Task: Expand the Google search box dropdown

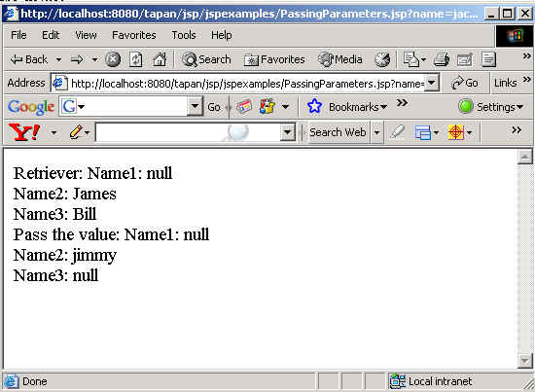Action: [195, 106]
